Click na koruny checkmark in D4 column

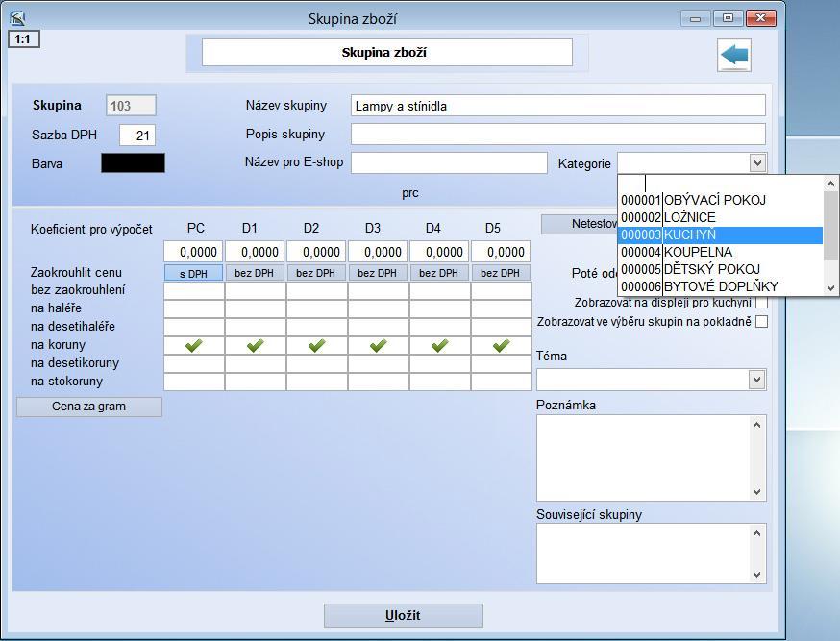[x=440, y=345]
